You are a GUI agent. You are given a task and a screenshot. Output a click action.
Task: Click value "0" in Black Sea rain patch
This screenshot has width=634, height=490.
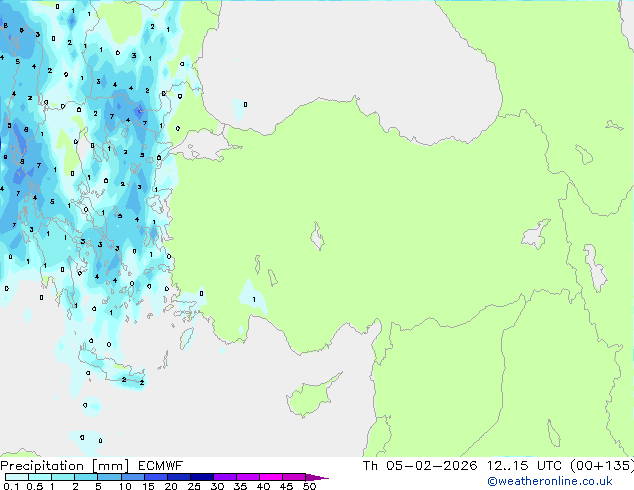point(245,105)
